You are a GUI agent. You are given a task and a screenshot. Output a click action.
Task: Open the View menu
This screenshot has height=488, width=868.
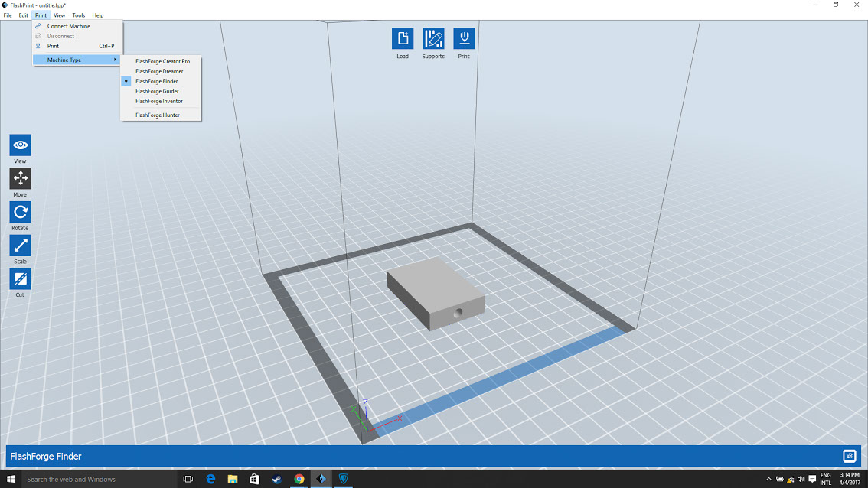pos(59,15)
